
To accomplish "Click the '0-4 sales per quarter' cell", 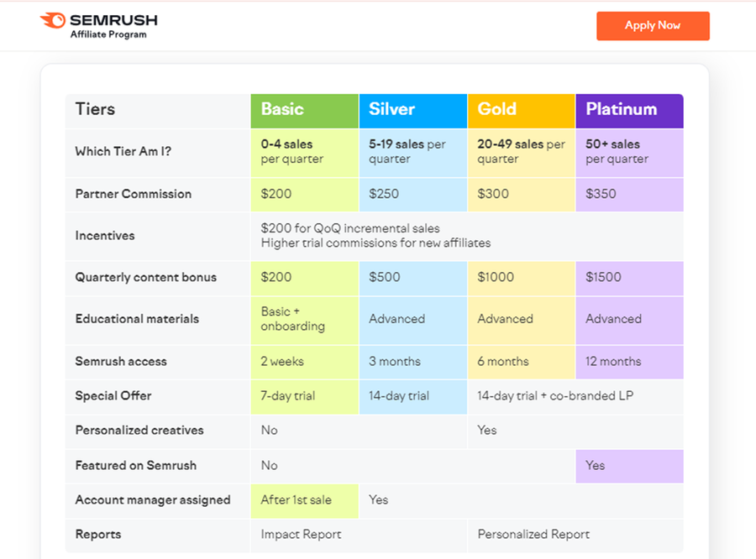I will pyautogui.click(x=305, y=153).
